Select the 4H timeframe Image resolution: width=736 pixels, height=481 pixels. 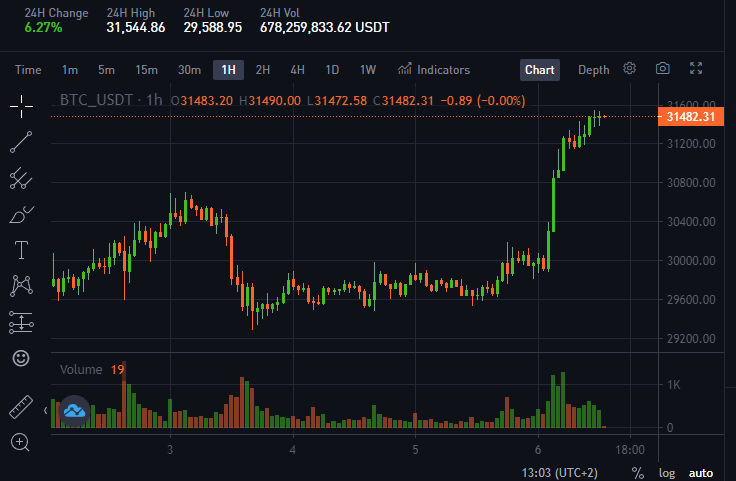pyautogui.click(x=297, y=70)
